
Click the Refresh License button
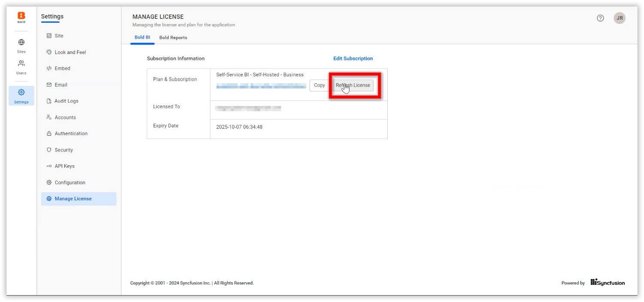click(353, 85)
